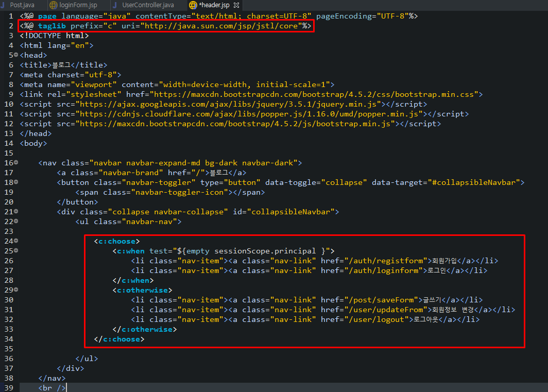The height and width of the screenshot is (392, 548).
Task: Collapse the c:when fold on line 25
Action: coord(16,251)
